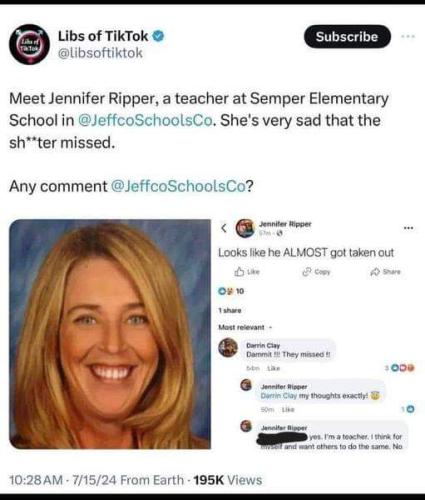Open Facebook post's three-dot options
The width and height of the screenshot is (425, 500).
click(408, 228)
